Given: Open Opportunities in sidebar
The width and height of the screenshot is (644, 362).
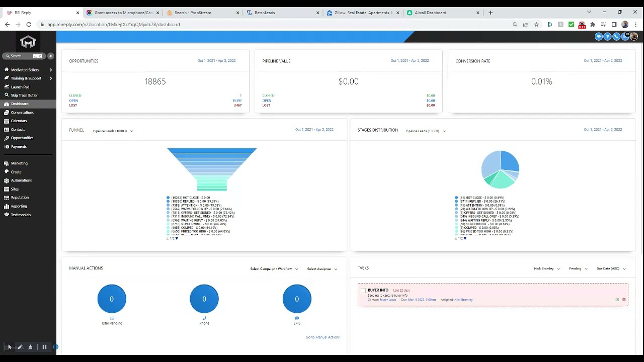Looking at the screenshot, I should [28, 138].
